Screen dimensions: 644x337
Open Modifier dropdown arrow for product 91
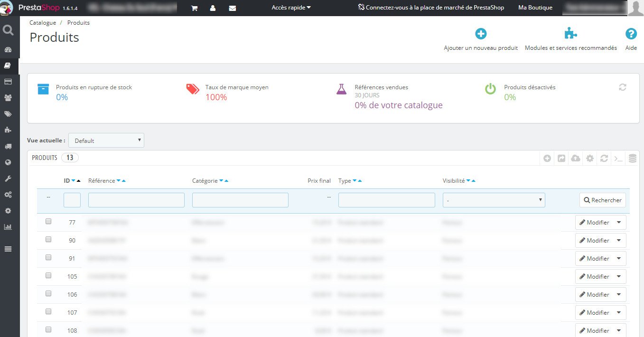[619, 259]
